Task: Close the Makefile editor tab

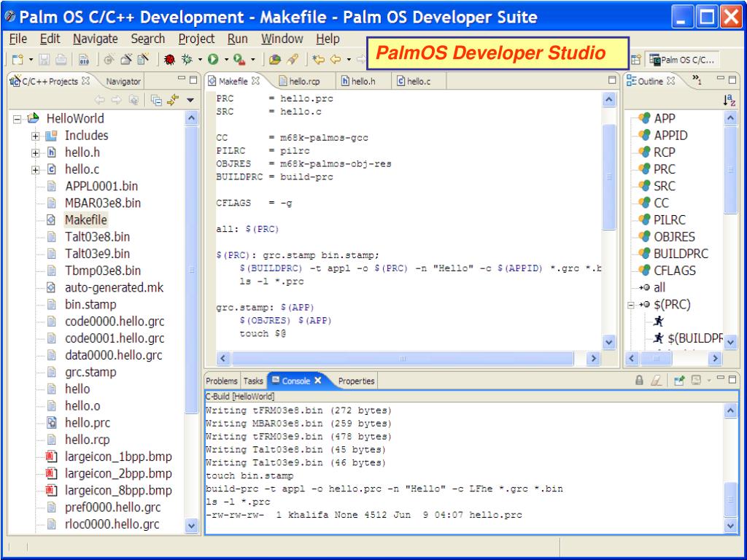Action: (x=255, y=80)
